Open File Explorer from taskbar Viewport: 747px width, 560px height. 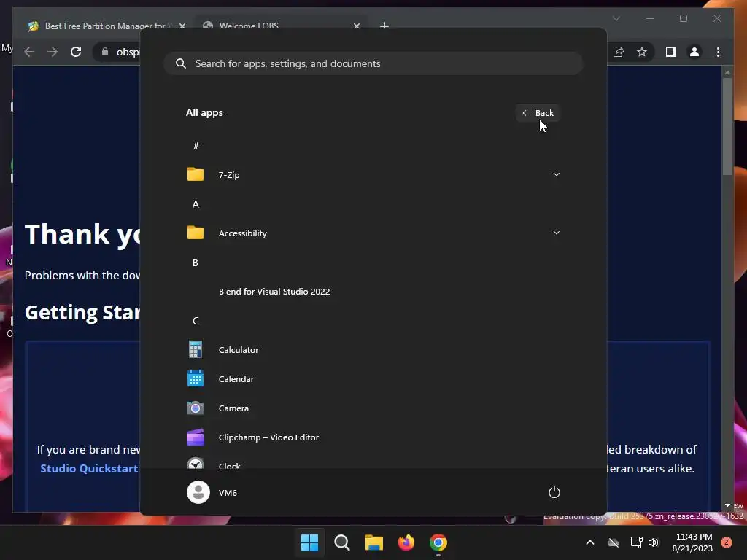tap(374, 542)
